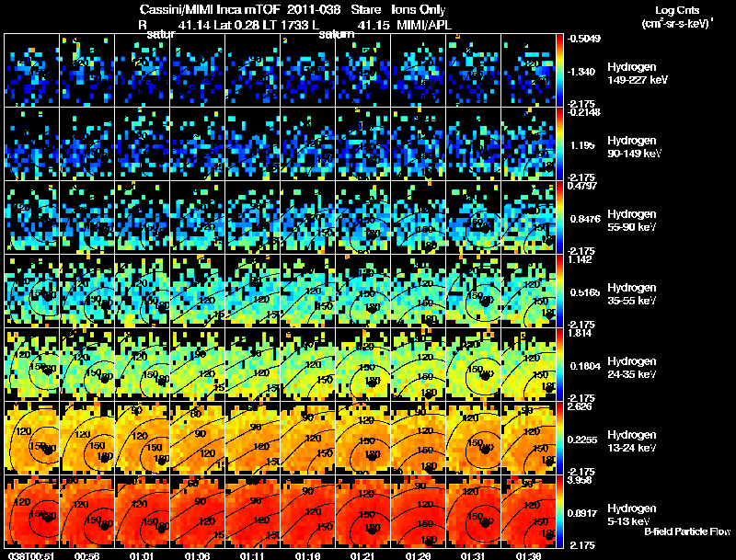The image size is (736, 560).
Task: Open the 13-24 keV panel at 01:21
Action: tap(362, 439)
